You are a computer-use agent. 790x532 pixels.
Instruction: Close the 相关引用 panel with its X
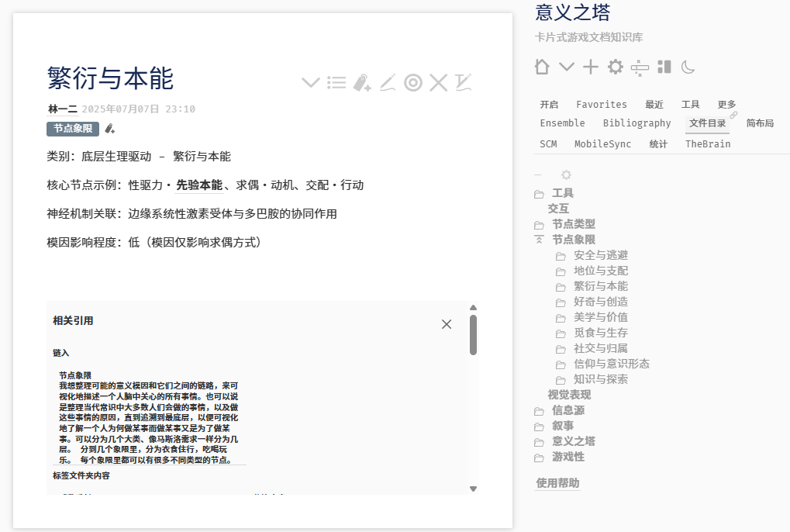tap(447, 324)
